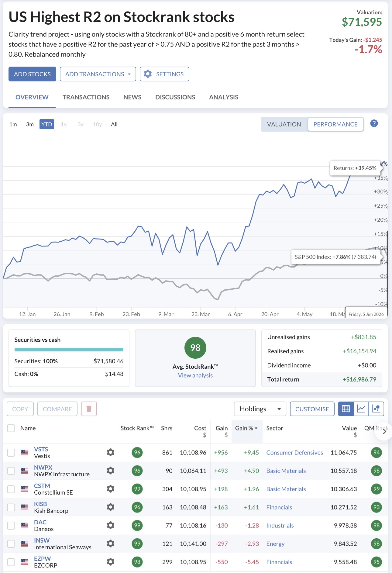The image size is (392, 573).
Task: Click the Avg. StockRank 98 badge
Action: coord(195,347)
